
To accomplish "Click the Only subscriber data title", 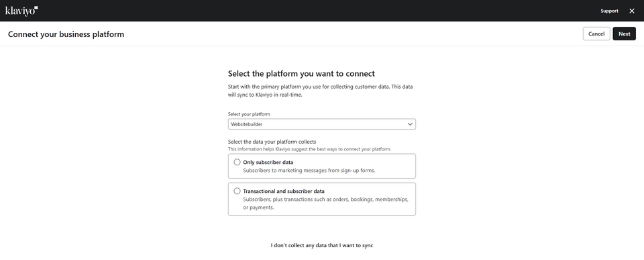I will (268, 162).
